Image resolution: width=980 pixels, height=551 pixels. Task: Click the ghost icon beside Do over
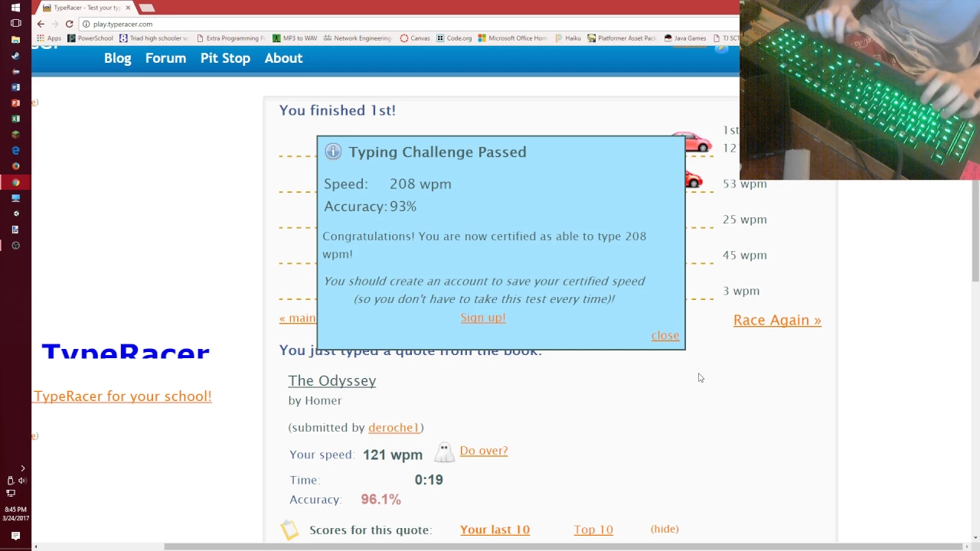coord(444,452)
